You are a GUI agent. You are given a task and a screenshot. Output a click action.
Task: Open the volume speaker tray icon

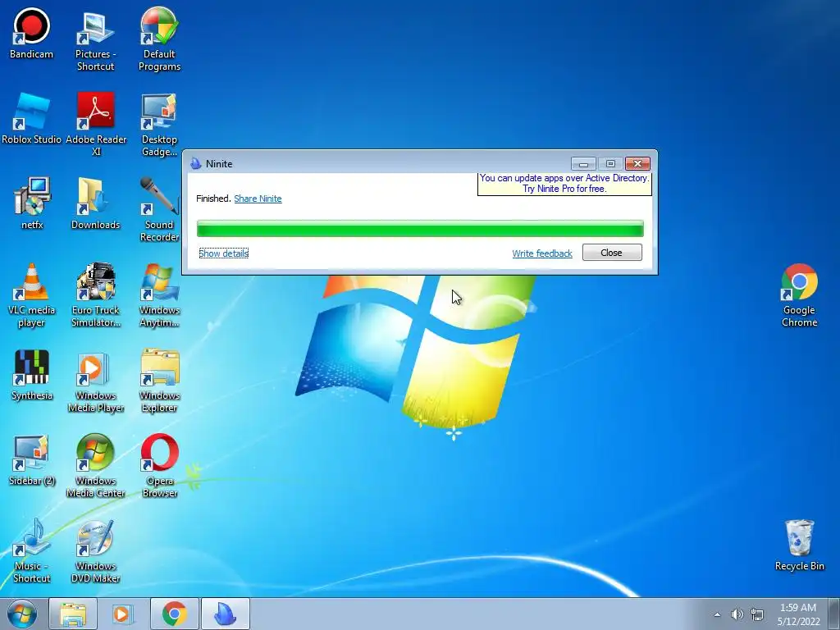[737, 614]
